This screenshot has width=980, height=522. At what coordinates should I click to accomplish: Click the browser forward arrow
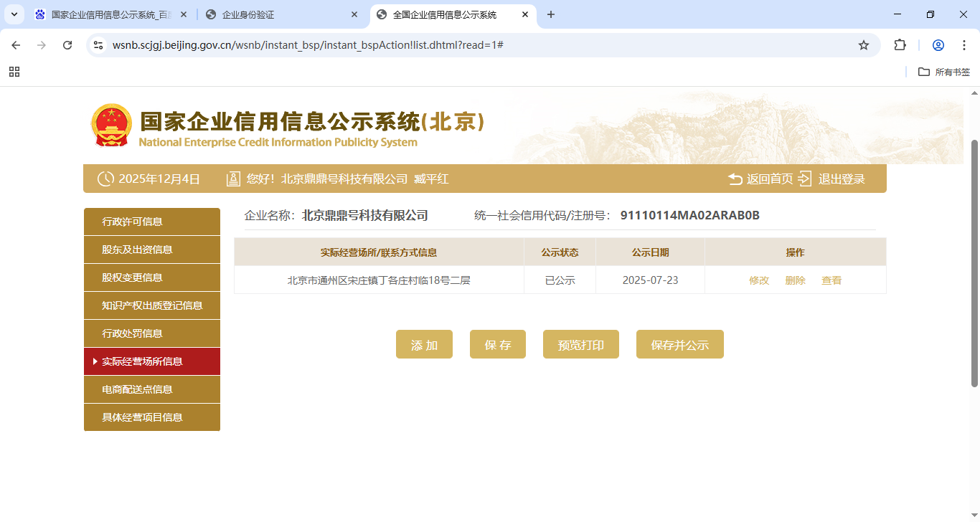pyautogui.click(x=42, y=45)
